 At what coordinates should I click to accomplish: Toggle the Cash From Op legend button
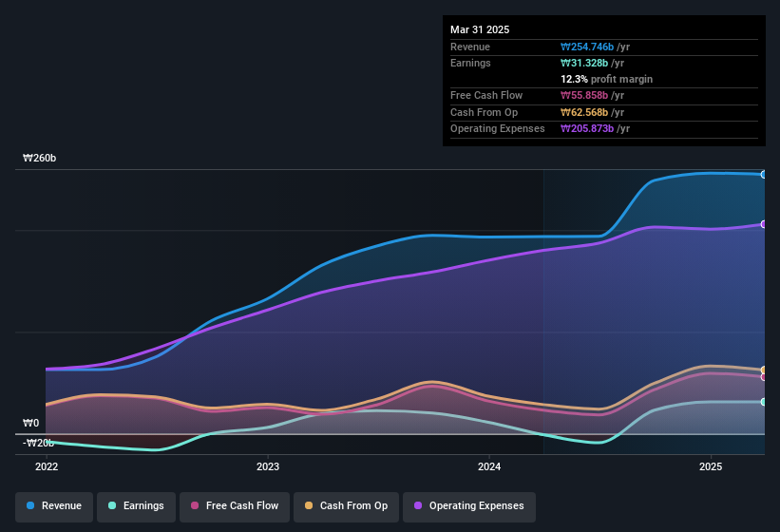click(346, 506)
